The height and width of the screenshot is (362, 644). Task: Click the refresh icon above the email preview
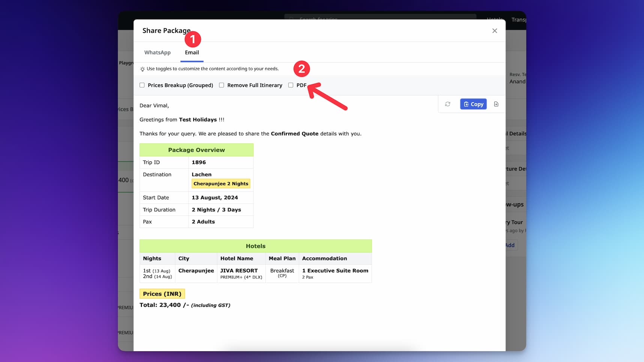point(447,104)
